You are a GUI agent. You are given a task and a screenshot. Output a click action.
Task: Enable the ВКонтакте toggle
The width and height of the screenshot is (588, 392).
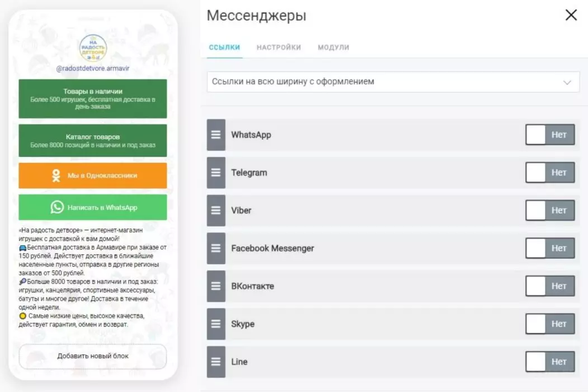pos(550,286)
